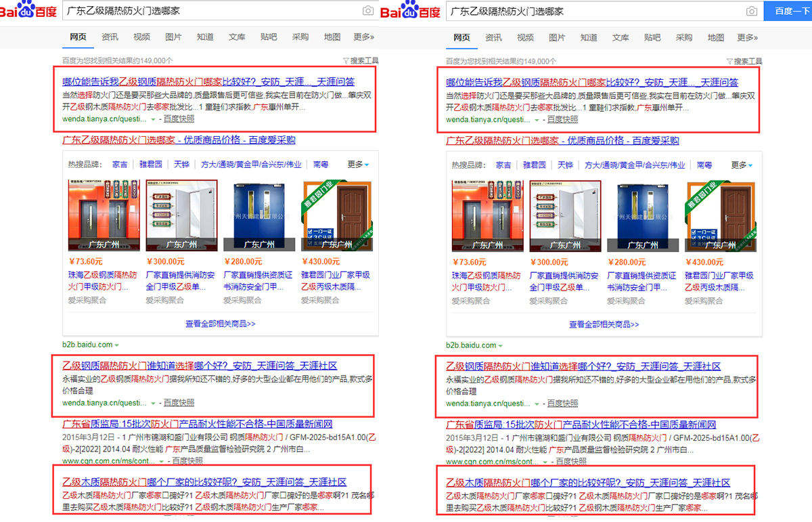Select the 网页 tab on the left page
Image resolution: width=812 pixels, height=522 pixels.
[78, 37]
